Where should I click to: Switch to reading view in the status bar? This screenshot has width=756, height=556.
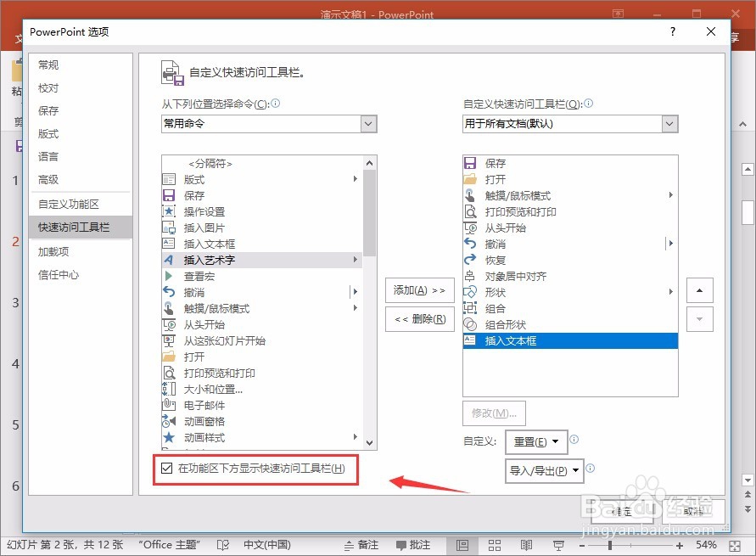[x=527, y=546]
